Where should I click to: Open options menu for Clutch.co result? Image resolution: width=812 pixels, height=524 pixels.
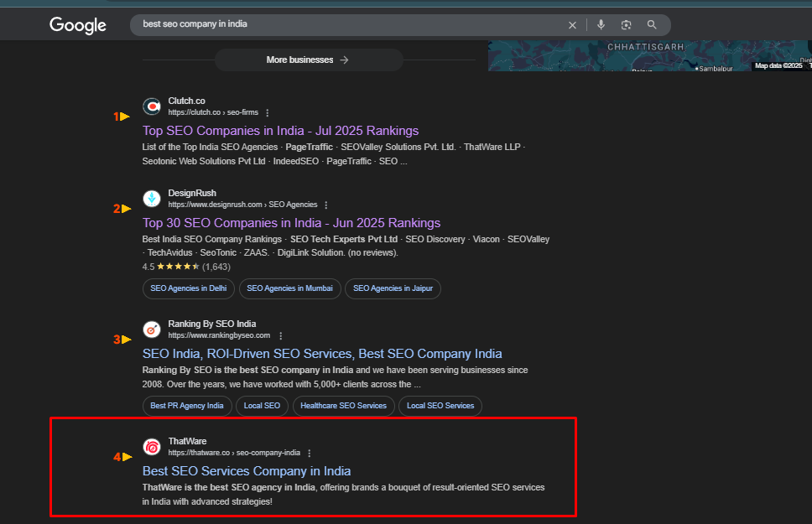268,113
